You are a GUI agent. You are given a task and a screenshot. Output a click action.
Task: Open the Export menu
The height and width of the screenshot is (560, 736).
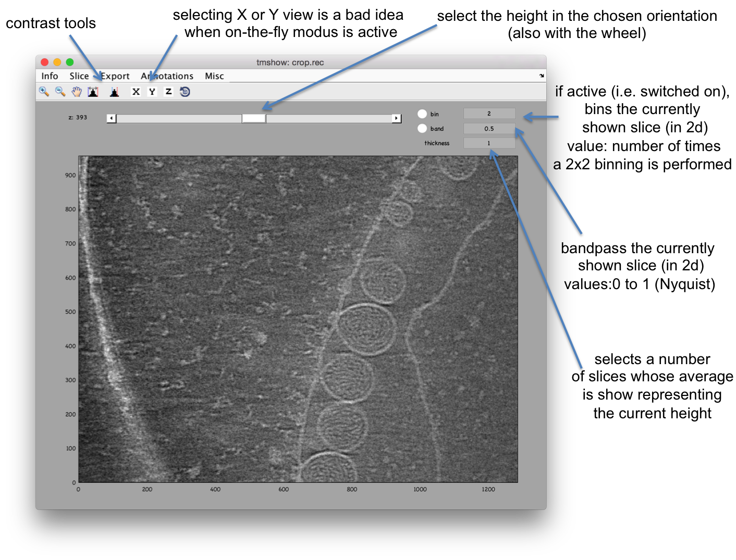point(115,76)
